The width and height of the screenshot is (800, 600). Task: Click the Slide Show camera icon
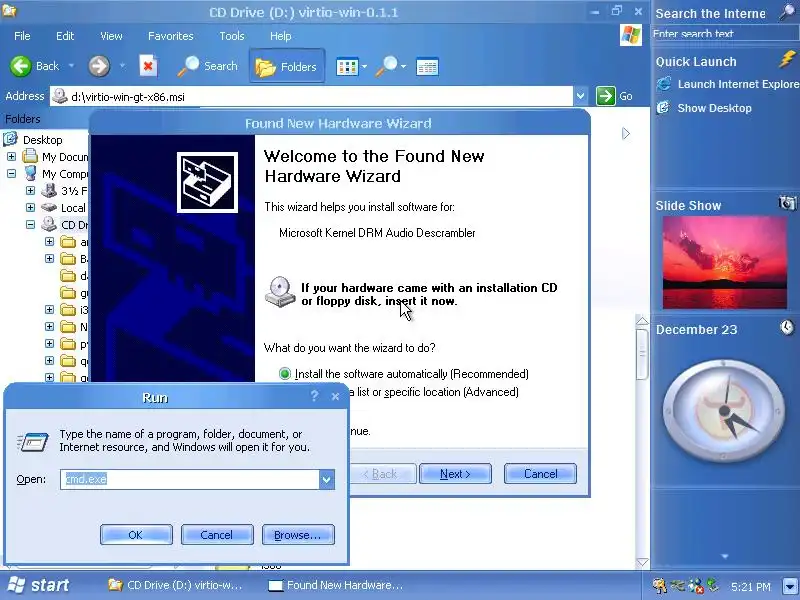pos(788,203)
